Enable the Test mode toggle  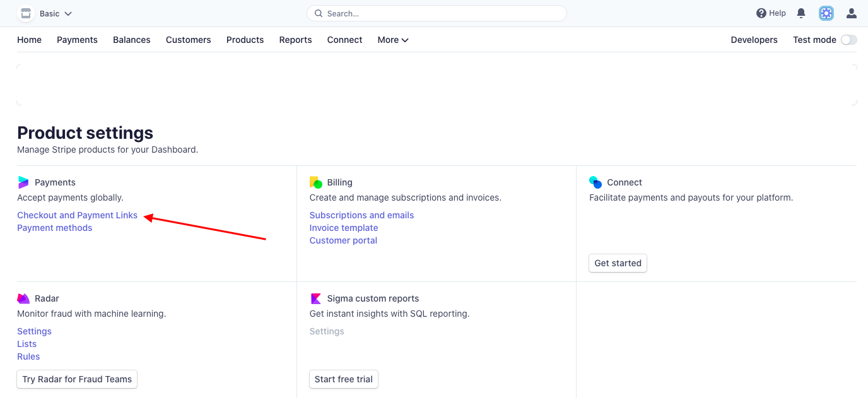pos(848,40)
